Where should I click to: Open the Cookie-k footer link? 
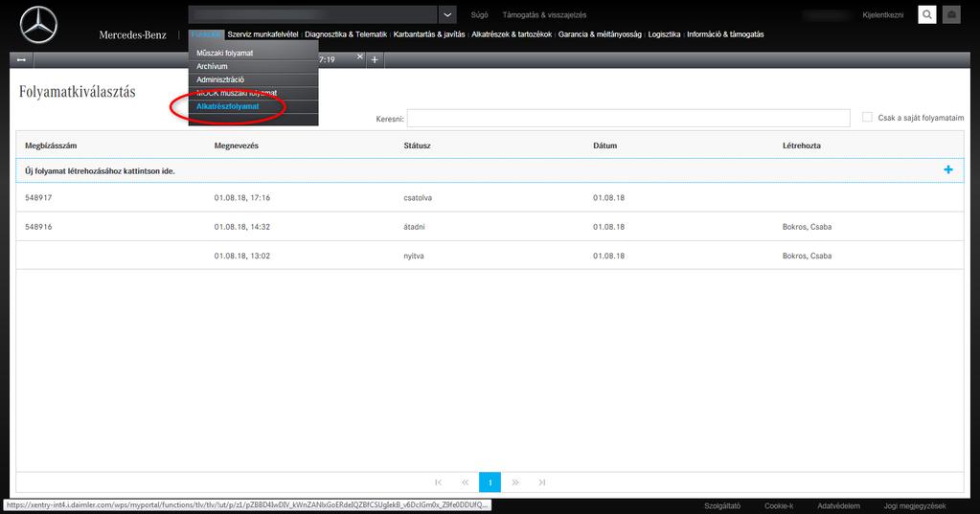point(779,506)
